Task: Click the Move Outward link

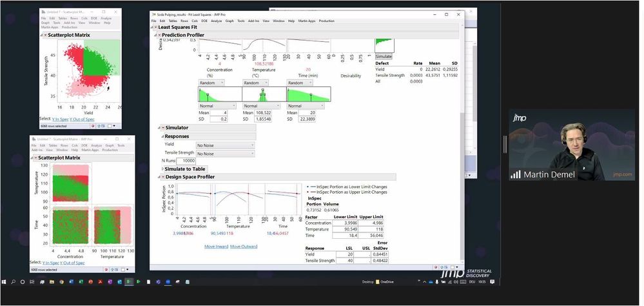Action: tap(244, 247)
